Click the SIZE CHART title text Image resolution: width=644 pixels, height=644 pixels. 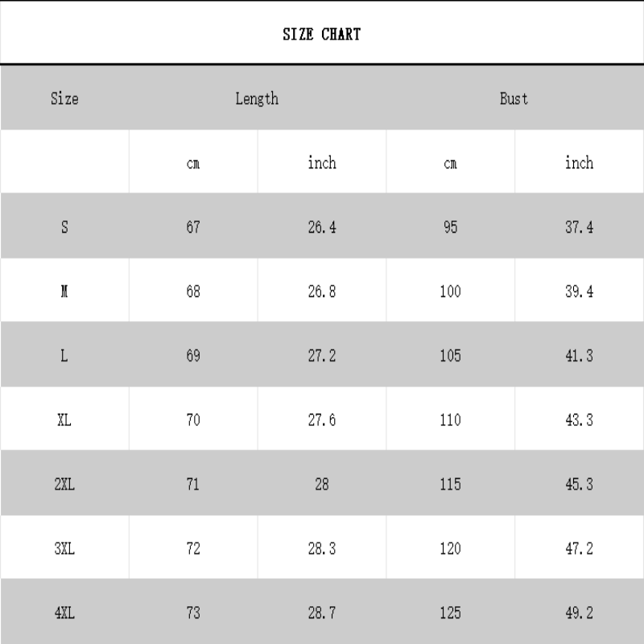pyautogui.click(x=321, y=35)
